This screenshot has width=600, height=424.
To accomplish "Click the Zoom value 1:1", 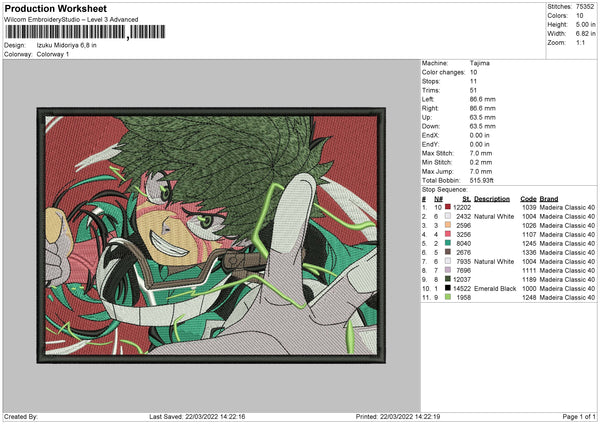I will pyautogui.click(x=580, y=42).
